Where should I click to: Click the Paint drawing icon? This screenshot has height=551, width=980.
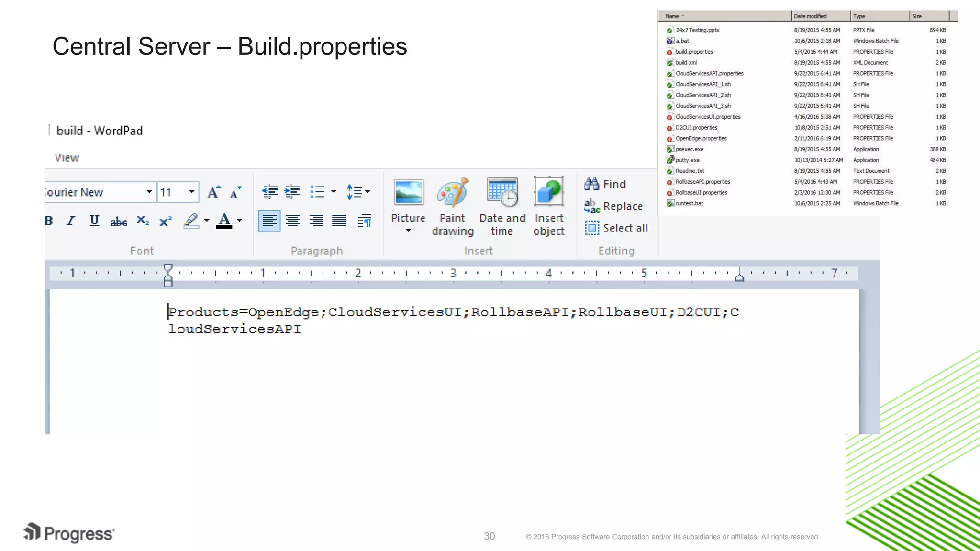[452, 193]
